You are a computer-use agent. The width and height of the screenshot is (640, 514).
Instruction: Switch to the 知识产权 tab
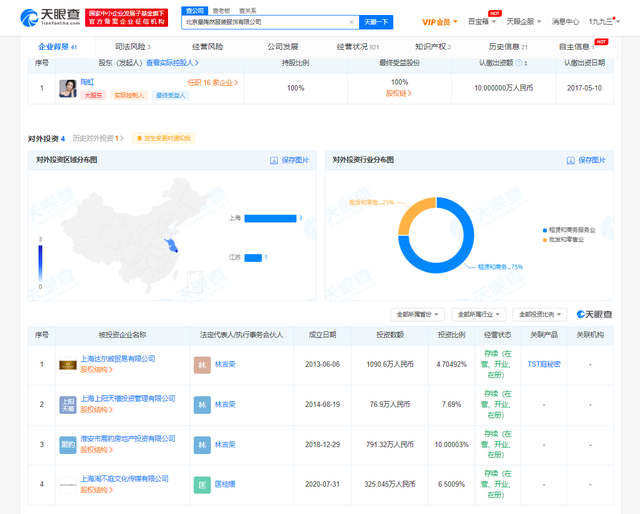[433, 47]
